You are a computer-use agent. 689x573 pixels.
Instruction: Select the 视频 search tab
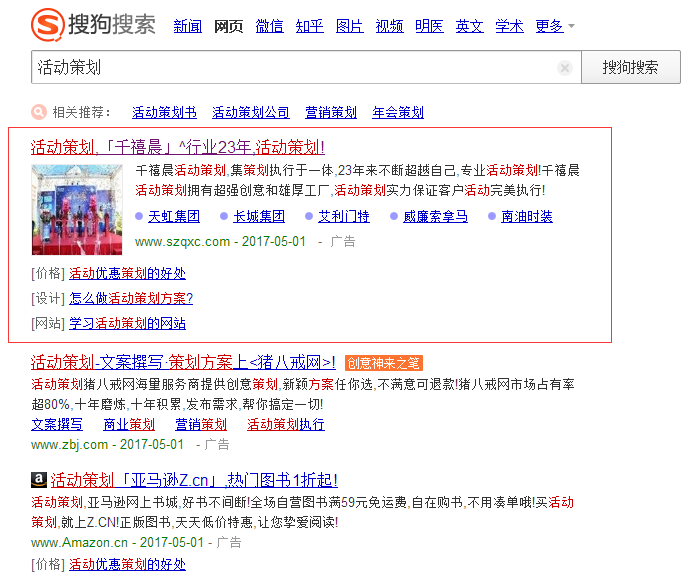pos(389,26)
